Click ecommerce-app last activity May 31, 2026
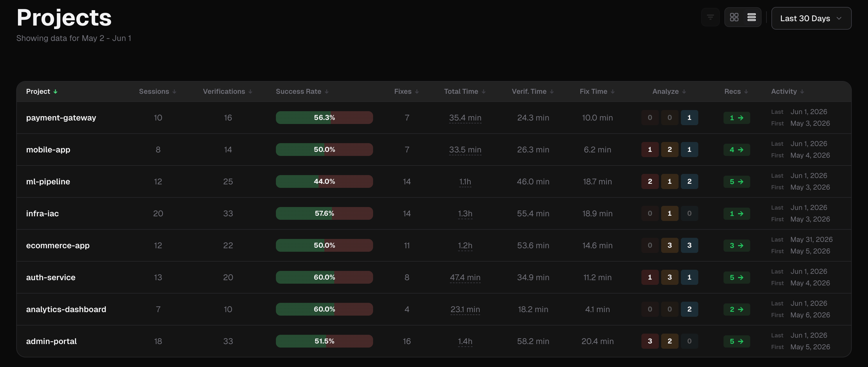Viewport: 868px width, 367px height. (811, 240)
